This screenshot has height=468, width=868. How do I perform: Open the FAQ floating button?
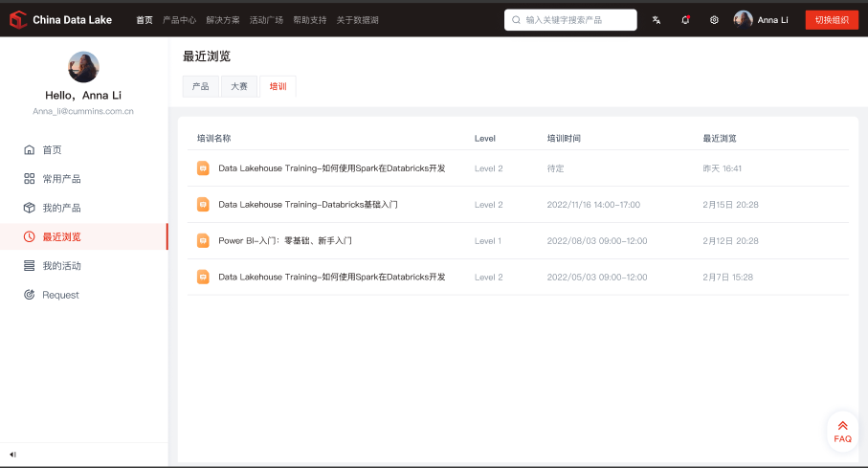(x=842, y=432)
